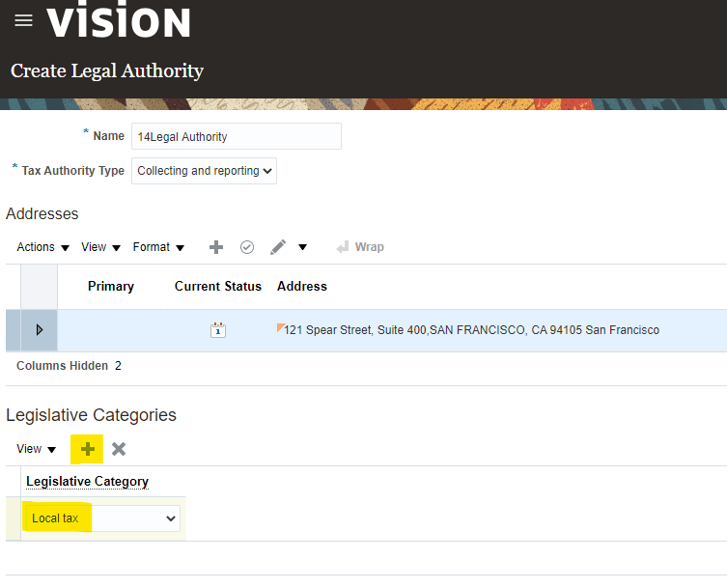
Task: Click the Vision logo
Action: (x=119, y=21)
